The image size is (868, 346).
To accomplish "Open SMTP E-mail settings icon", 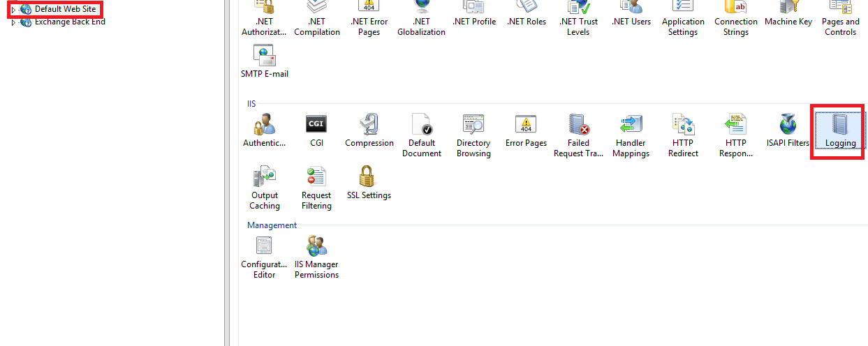I will (x=265, y=61).
